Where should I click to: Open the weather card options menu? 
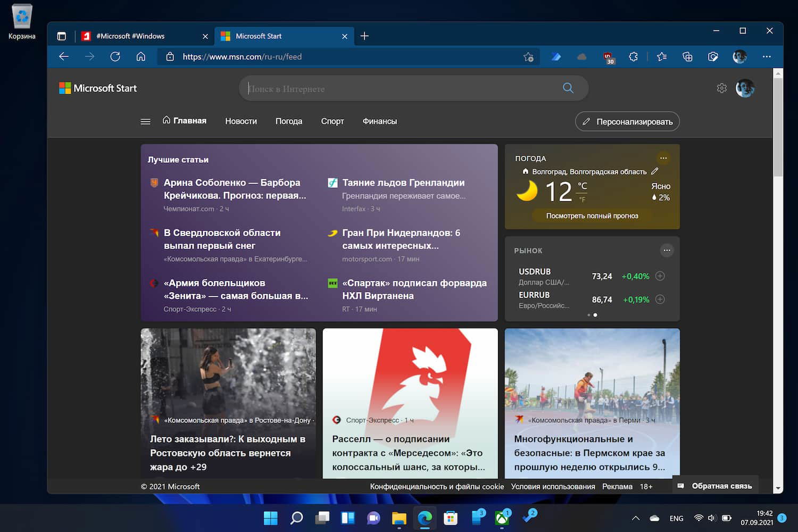pyautogui.click(x=663, y=158)
